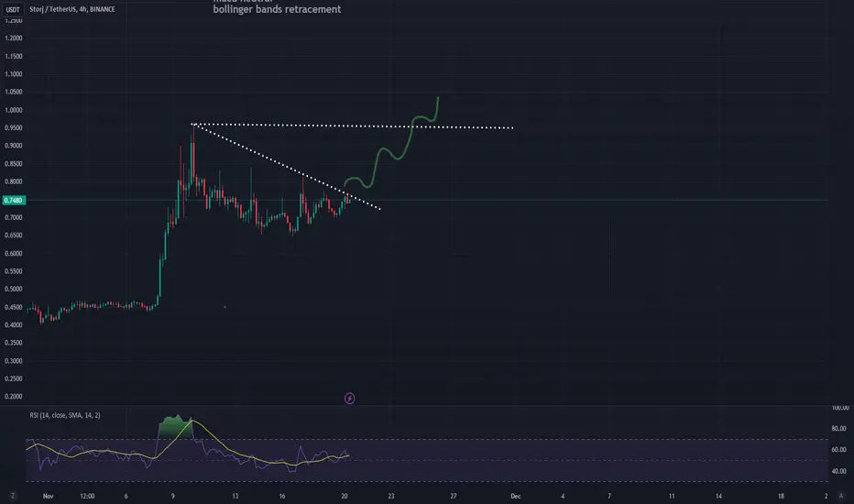Click the 0.9500 price axis label
Screen dimensions: 854x504
pyautogui.click(x=14, y=128)
